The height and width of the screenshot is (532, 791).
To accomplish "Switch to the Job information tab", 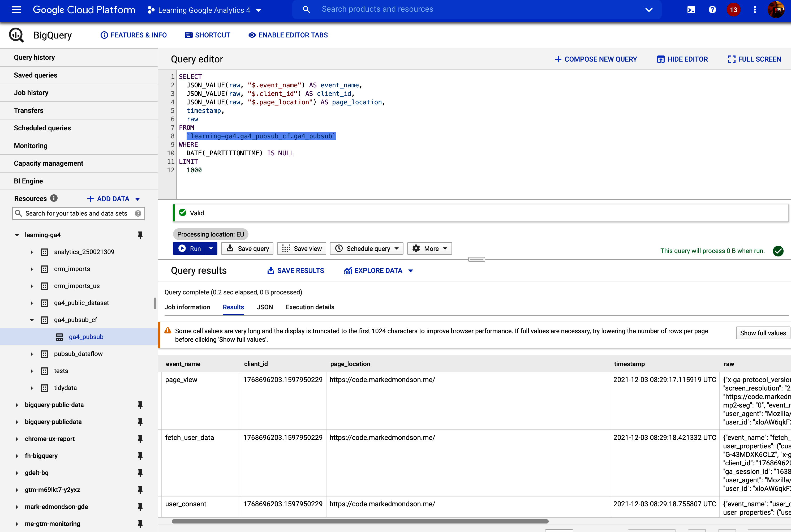I will (x=187, y=307).
